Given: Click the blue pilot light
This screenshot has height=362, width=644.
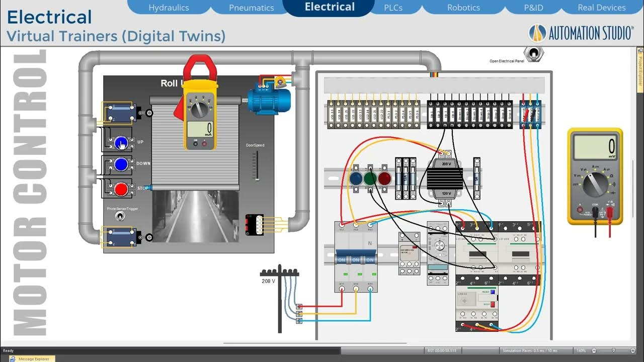Looking at the screenshot, I should pos(356,178).
